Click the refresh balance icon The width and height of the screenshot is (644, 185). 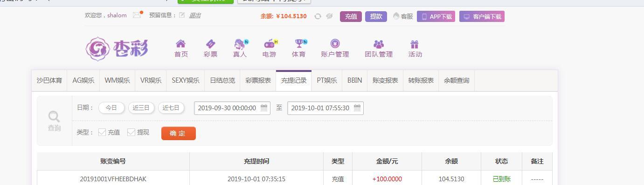click(x=318, y=16)
